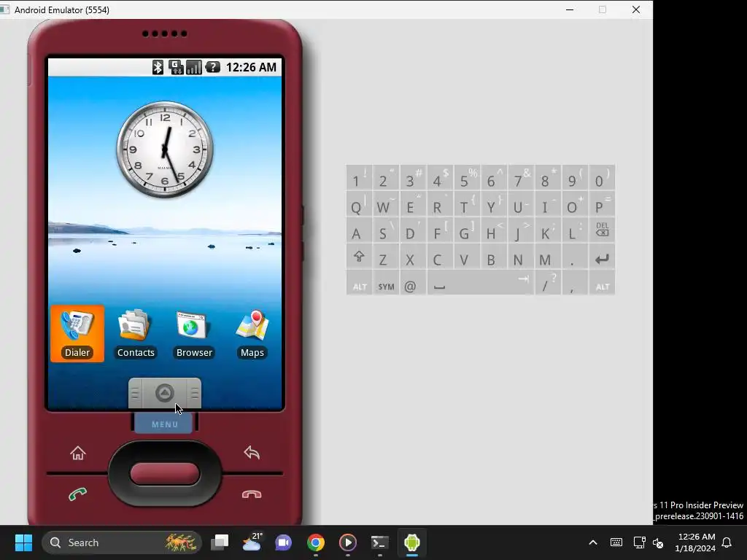This screenshot has width=747, height=560.
Task: Open the muted volume tray icon
Action: (x=658, y=542)
